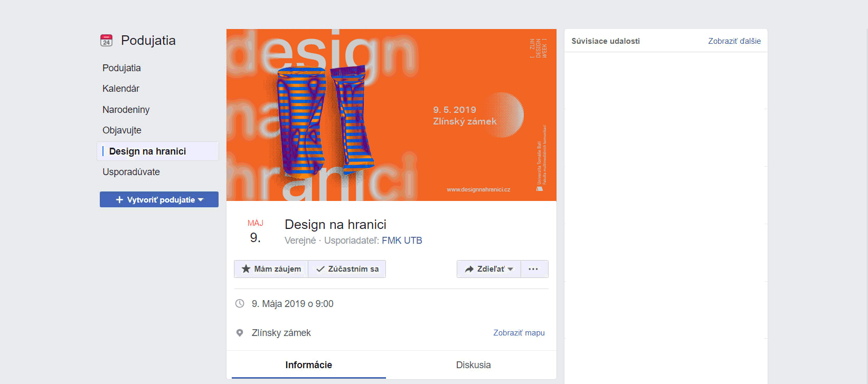Open the FMK UTB organizer link
The width and height of the screenshot is (868, 384).
pyautogui.click(x=402, y=241)
